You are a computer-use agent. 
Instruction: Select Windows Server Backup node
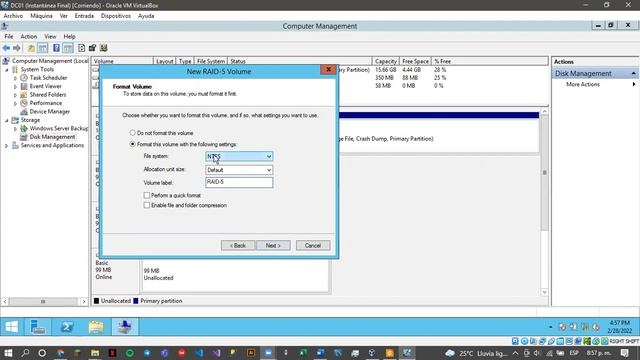tap(59, 128)
